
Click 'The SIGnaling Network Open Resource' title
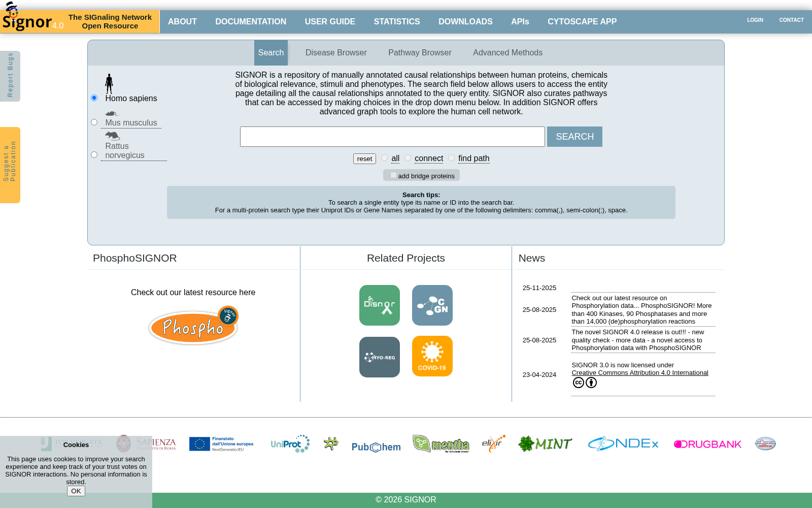coord(110,22)
